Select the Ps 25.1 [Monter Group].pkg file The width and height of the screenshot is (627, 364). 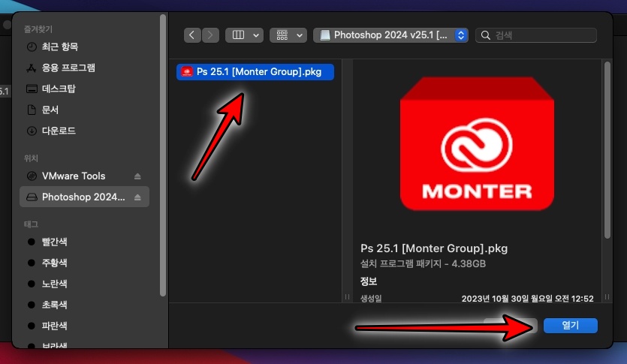click(255, 72)
